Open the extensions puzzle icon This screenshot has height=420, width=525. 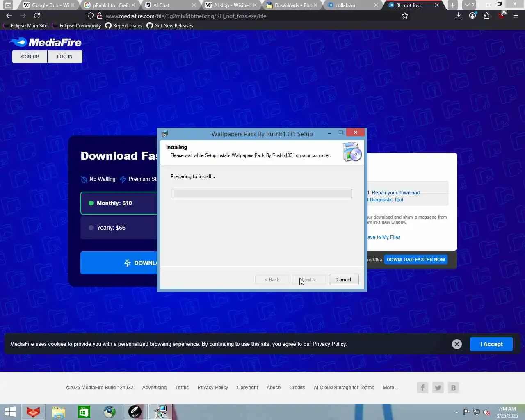click(x=486, y=16)
